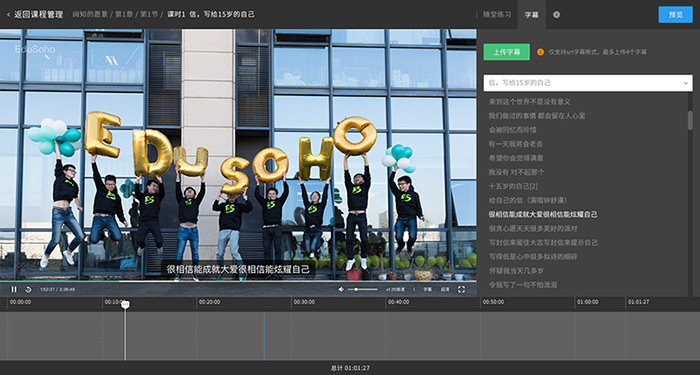
Task: Select subtitle line 很贪心愿天天很多美好的派对
Action: tap(533, 228)
